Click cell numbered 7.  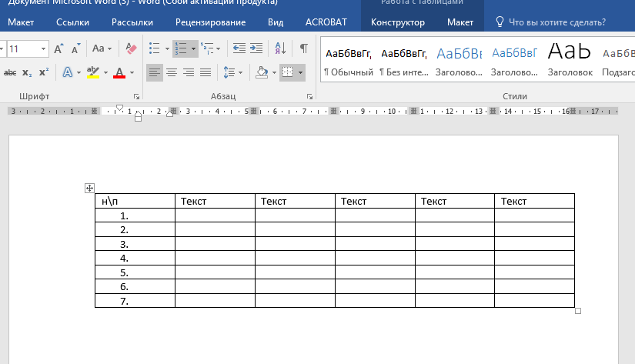[135, 301]
